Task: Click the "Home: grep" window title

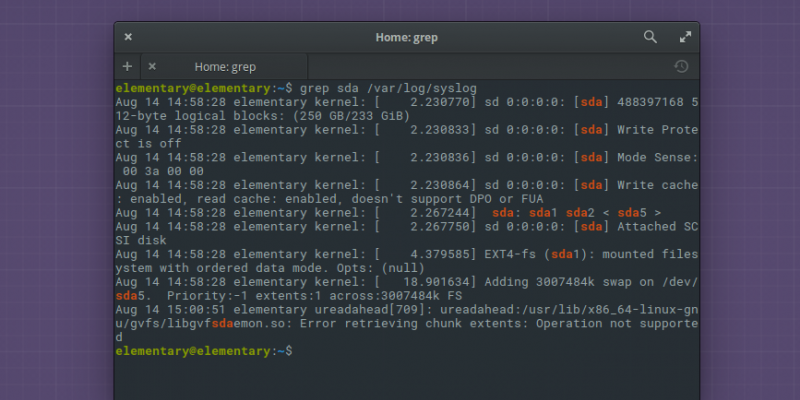Action: point(406,37)
